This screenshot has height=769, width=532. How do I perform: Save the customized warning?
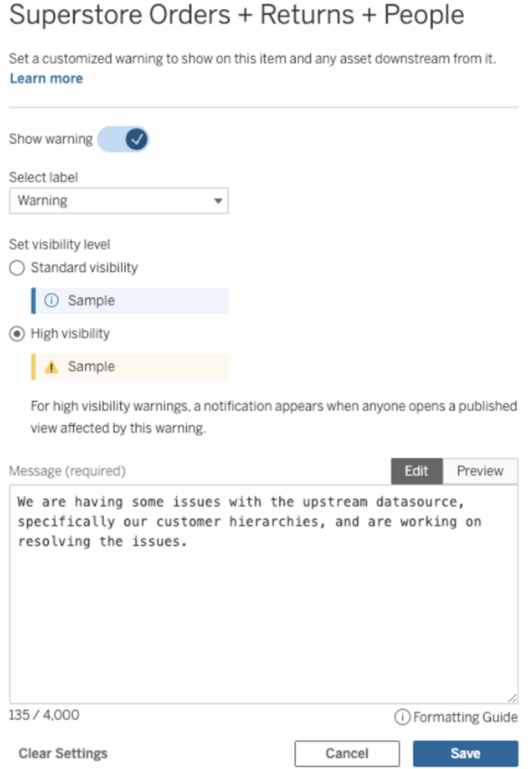click(465, 753)
